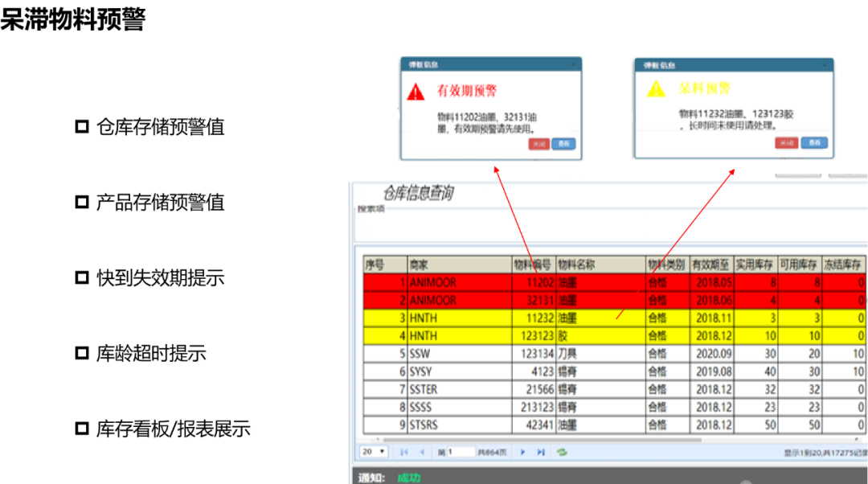This screenshot has height=484, width=868.
Task: Click the 2018.05 expiry date cell
Action: (711, 282)
